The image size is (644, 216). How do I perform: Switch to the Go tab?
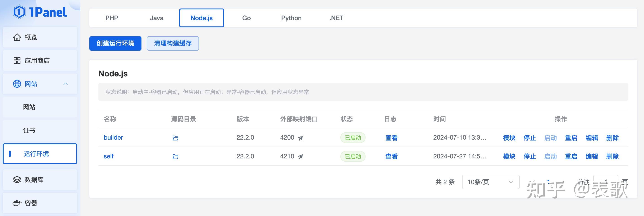(247, 18)
